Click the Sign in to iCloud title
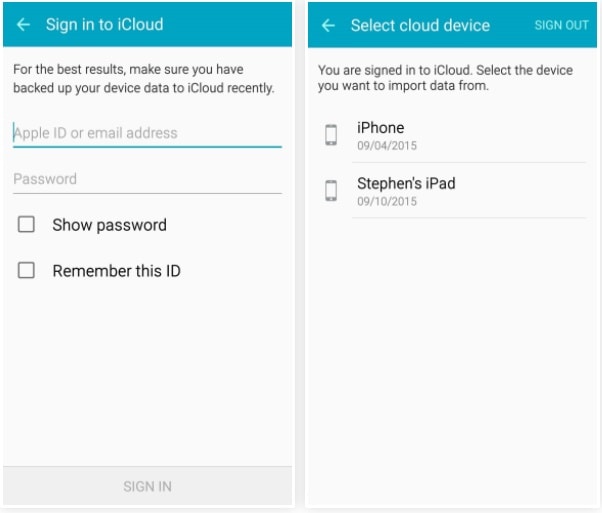602x513 pixels. point(104,25)
